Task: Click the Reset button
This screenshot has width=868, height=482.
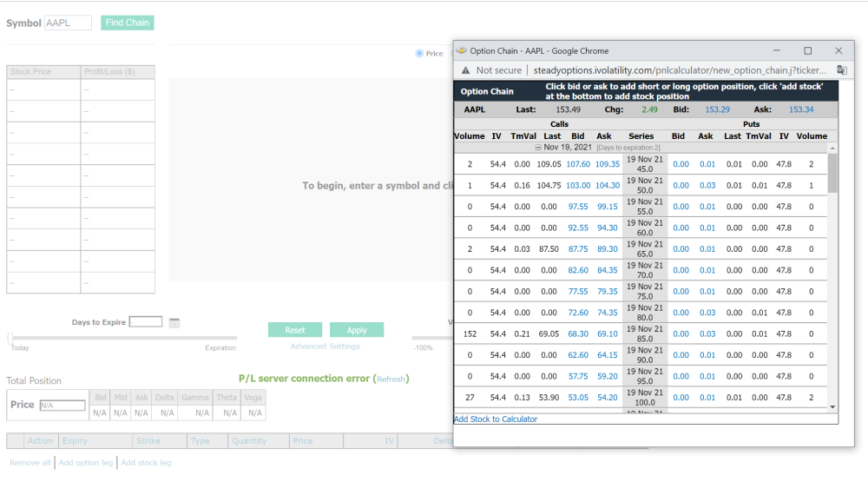Action: [x=295, y=330]
